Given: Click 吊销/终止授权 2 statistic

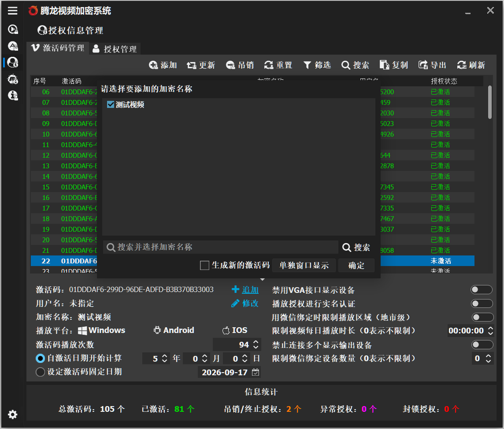Looking at the screenshot, I should [262, 409].
